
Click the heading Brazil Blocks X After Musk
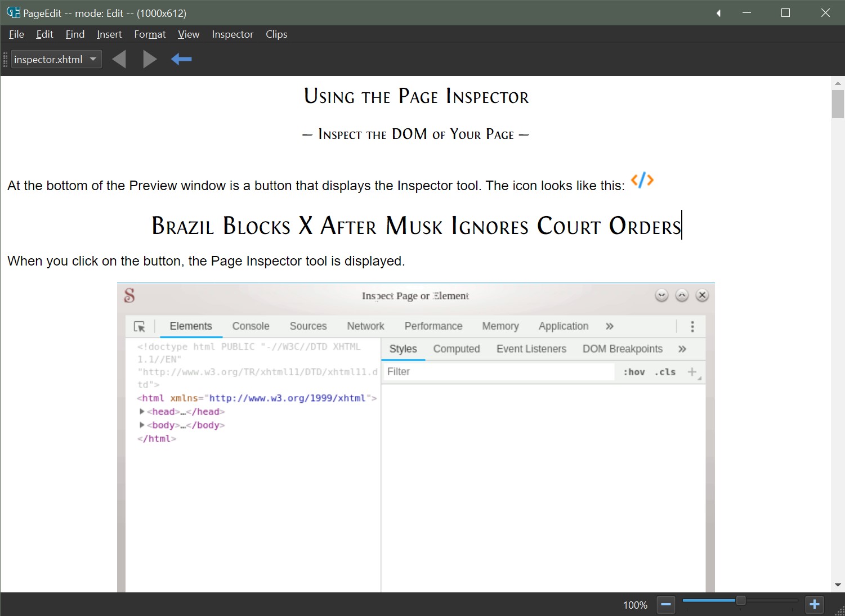[417, 226]
